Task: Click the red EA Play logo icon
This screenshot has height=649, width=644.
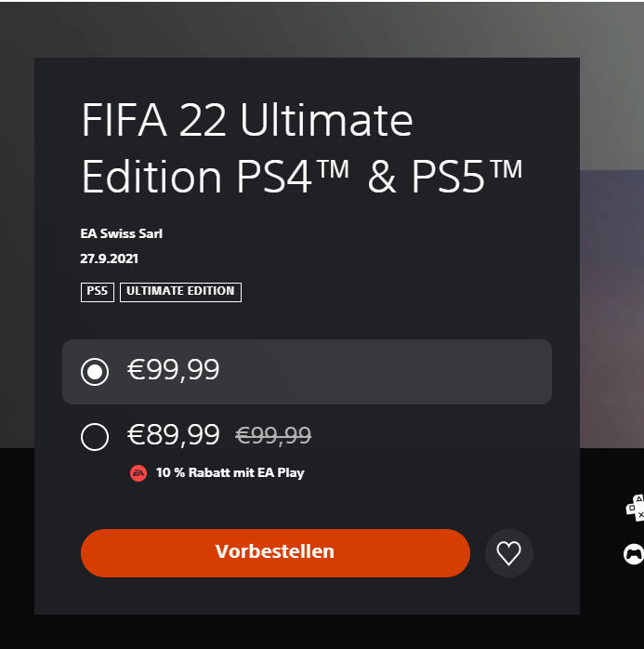Action: 138,473
